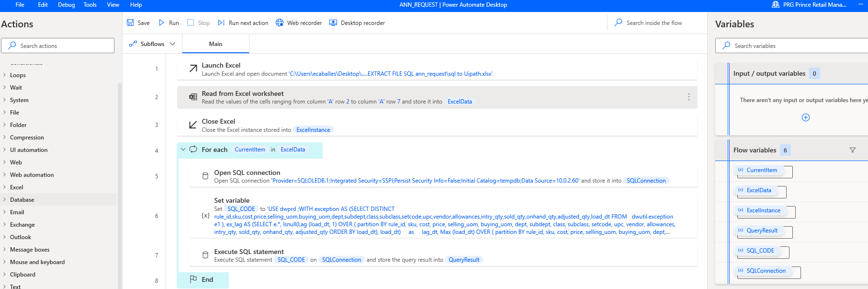This screenshot has height=289, width=868.
Task: Click the environment icon beside PRG Prince Retail
Action: click(x=776, y=4)
